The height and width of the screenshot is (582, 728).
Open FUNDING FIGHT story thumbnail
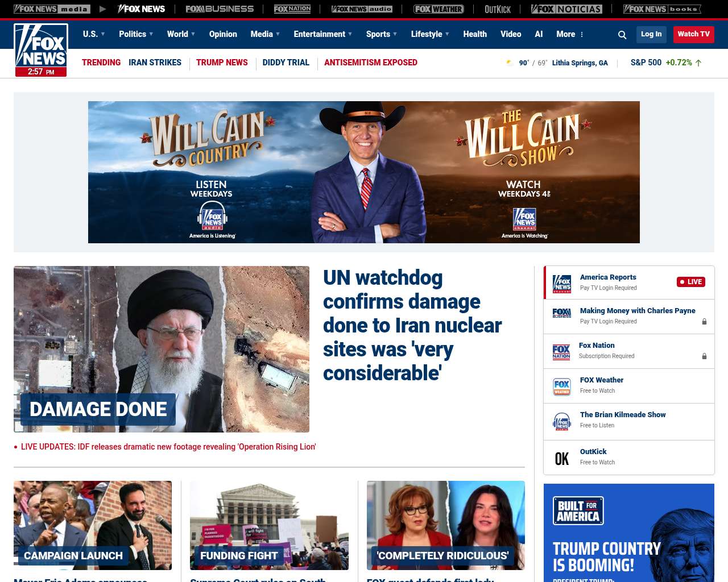coord(269,525)
